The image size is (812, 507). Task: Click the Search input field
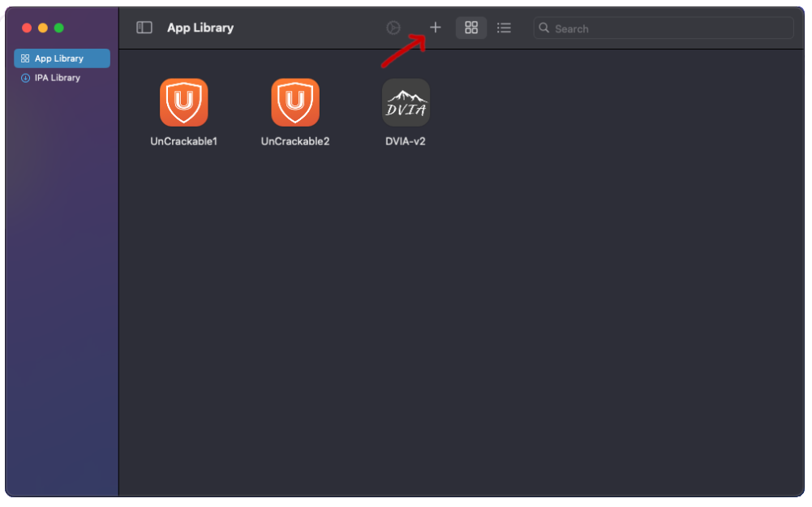670,28
